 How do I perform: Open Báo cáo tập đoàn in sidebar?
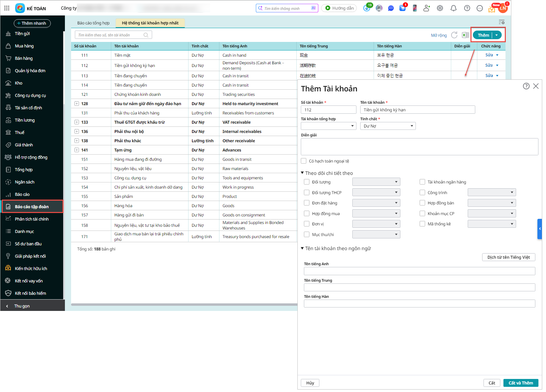[32, 207]
